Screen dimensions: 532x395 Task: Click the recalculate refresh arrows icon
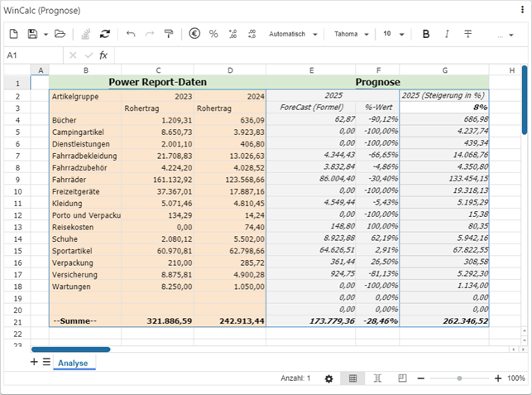[x=104, y=34]
